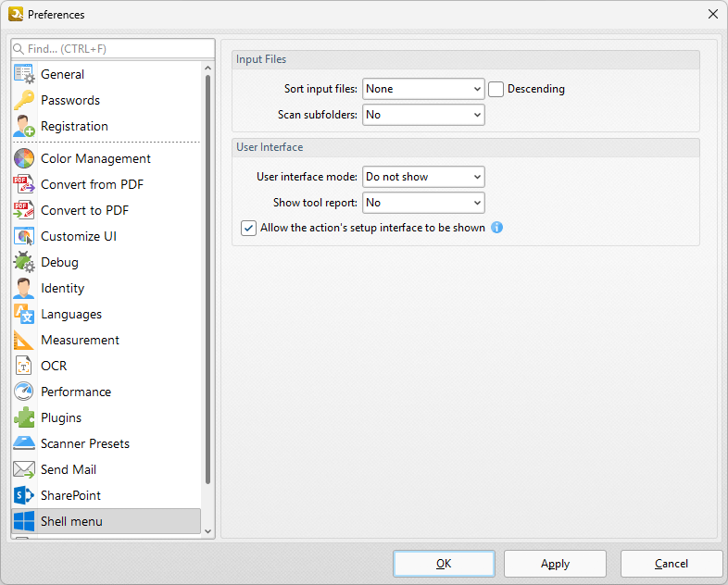This screenshot has height=585, width=728.
Task: Select Convert to PDF category
Action: pos(107,211)
